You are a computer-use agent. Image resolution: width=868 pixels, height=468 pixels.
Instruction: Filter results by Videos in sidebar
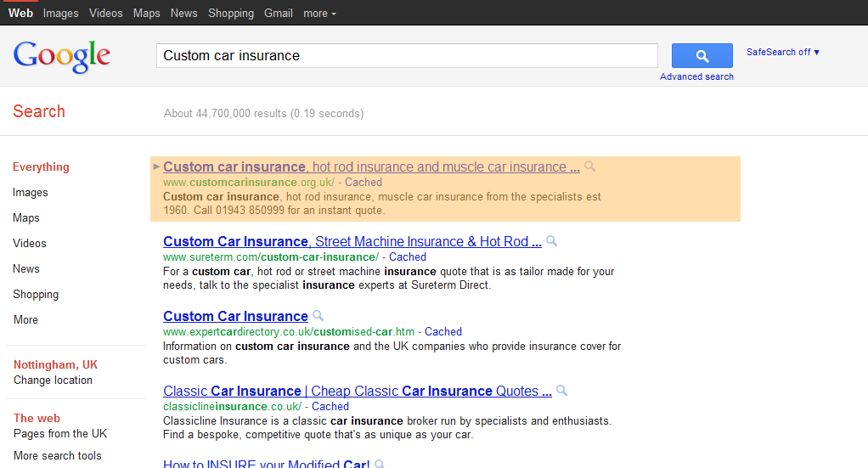[x=30, y=243]
